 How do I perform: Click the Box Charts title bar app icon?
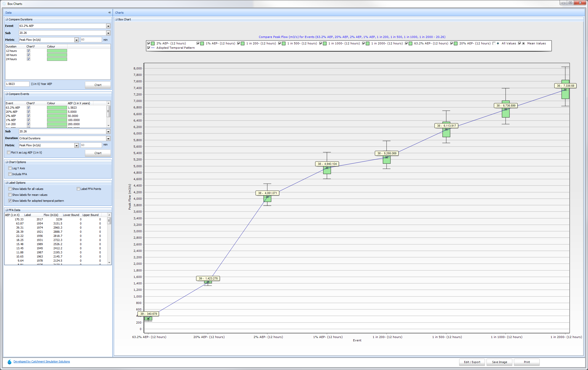coord(4,4)
